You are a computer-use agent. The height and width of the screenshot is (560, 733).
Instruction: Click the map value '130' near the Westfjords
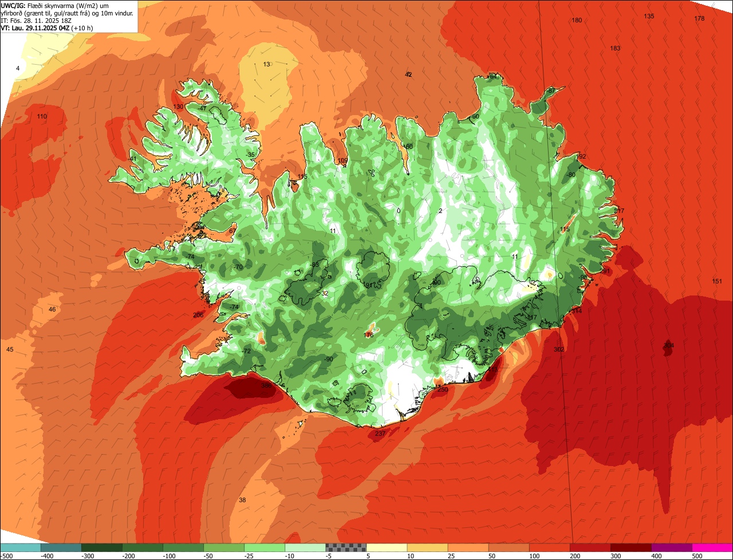pyautogui.click(x=178, y=107)
